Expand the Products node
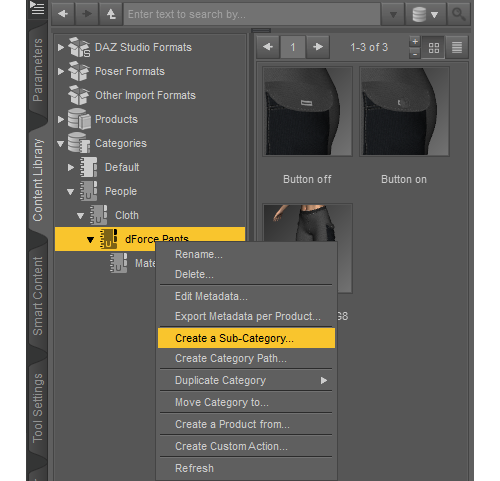The height and width of the screenshot is (481, 500). (x=60, y=119)
